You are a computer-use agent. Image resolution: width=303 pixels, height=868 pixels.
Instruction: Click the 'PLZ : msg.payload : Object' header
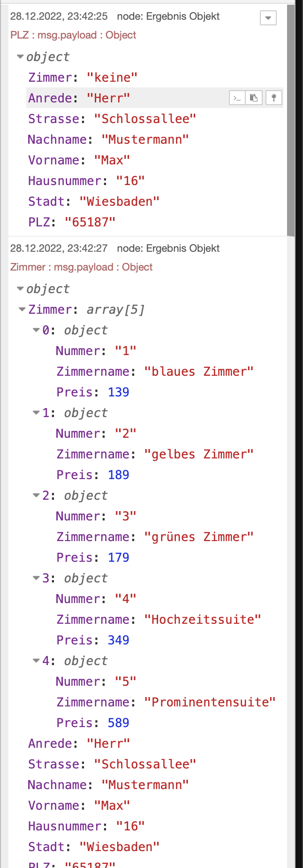pos(73,35)
